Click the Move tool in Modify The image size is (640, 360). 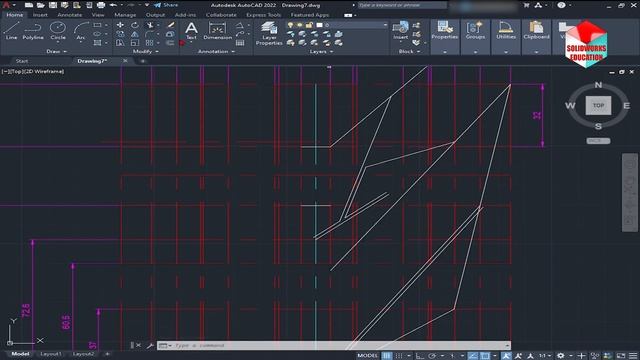pyautogui.click(x=120, y=25)
